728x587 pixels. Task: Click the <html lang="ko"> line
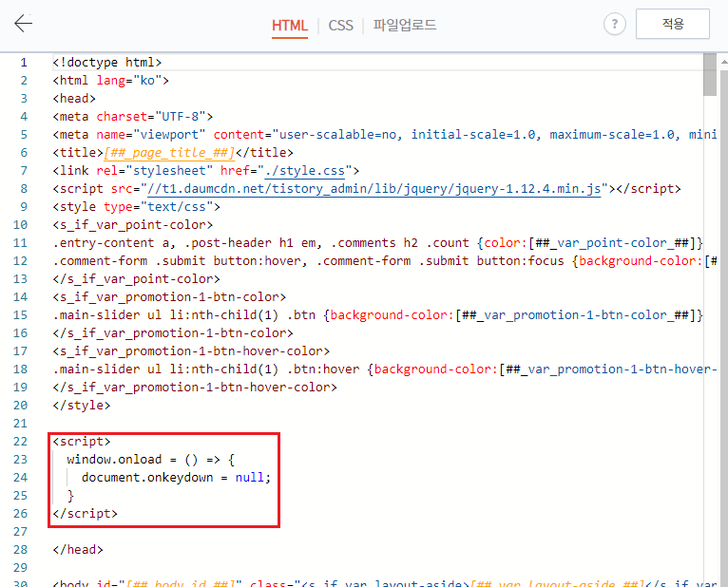pos(110,81)
